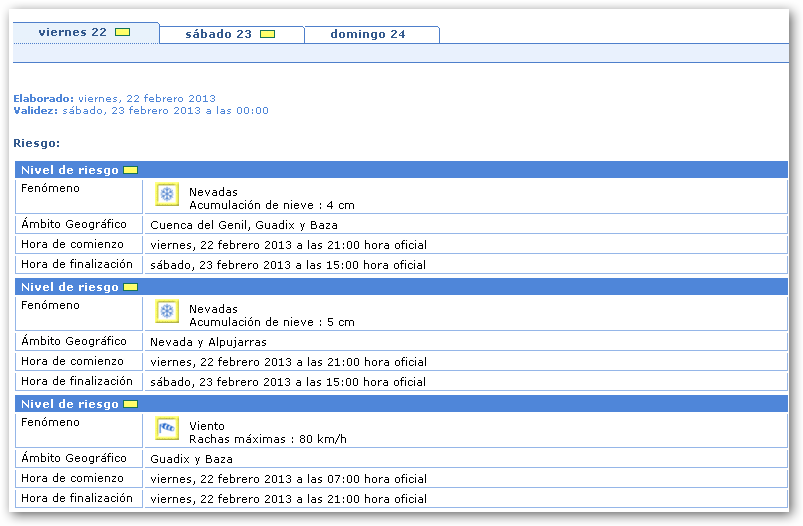Click the Validez date line
This screenshot has width=803, height=526.
(x=140, y=111)
